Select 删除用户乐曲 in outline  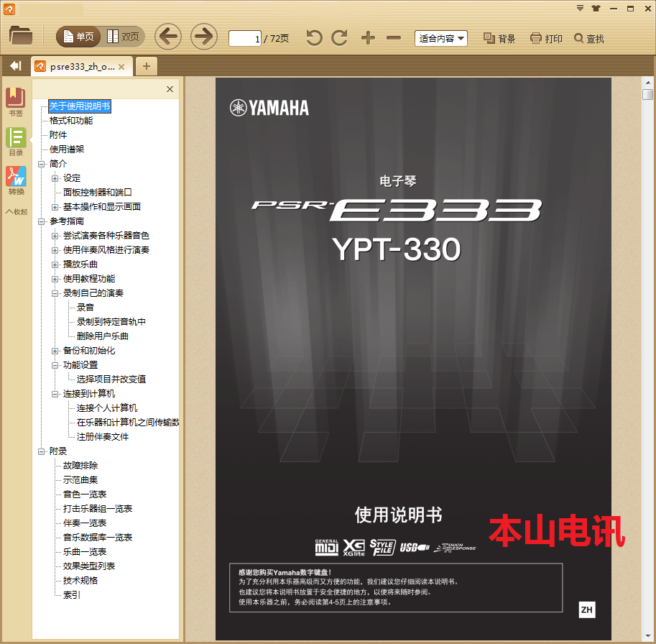103,336
